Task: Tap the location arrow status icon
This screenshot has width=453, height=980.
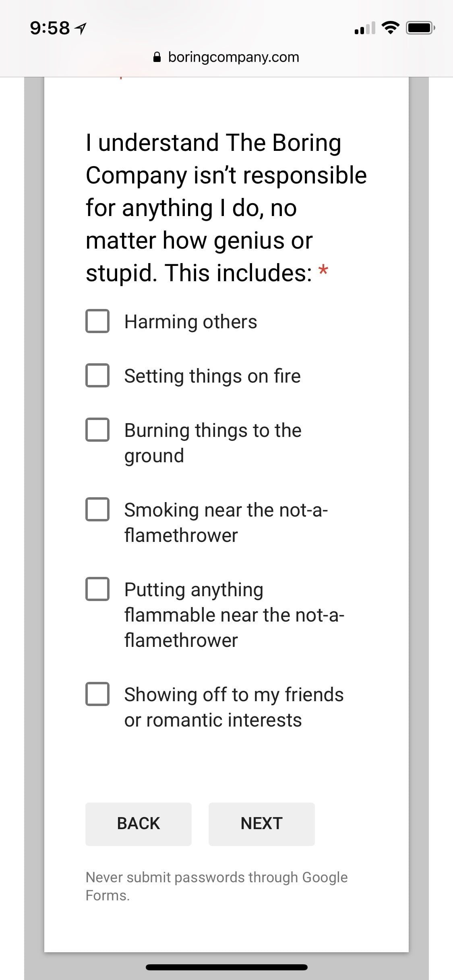Action: tap(81, 28)
